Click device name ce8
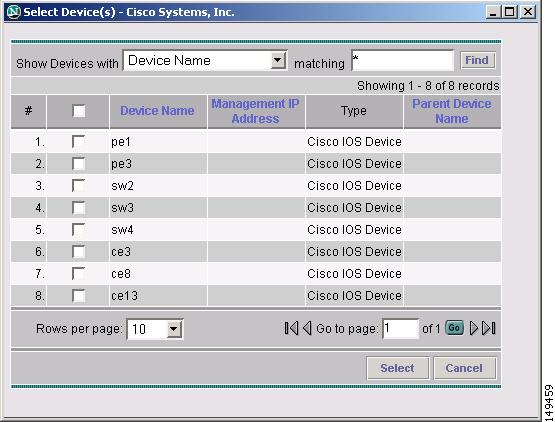This screenshot has width=555, height=422. point(121,274)
